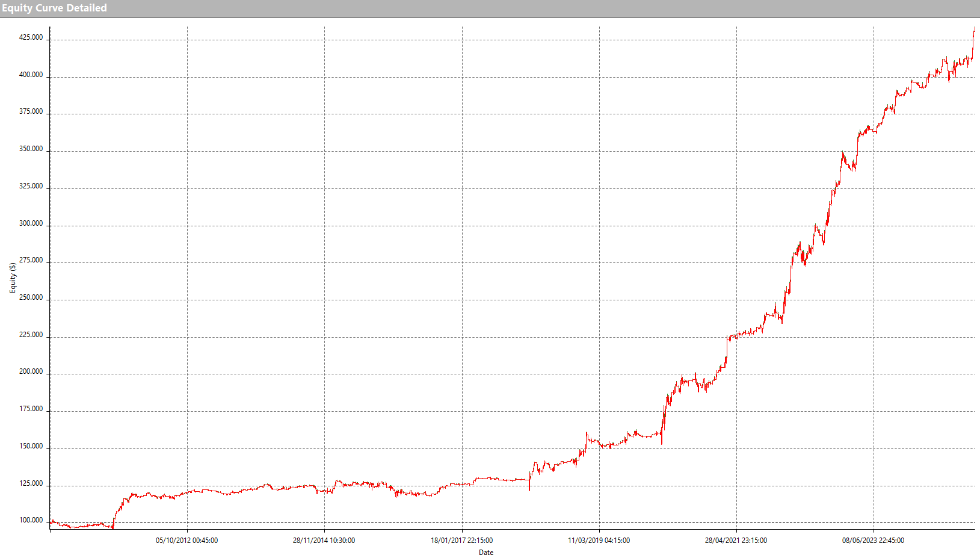Click the 175.000 y-axis value label

pos(31,409)
